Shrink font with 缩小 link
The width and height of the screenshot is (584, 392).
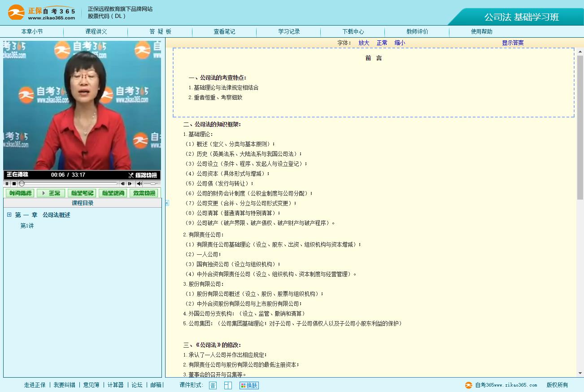point(400,43)
